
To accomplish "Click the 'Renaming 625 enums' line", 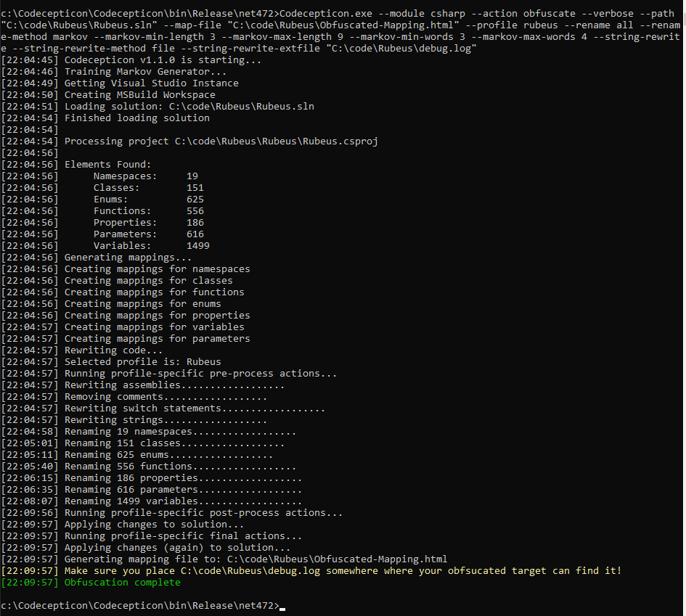I will pos(137,455).
